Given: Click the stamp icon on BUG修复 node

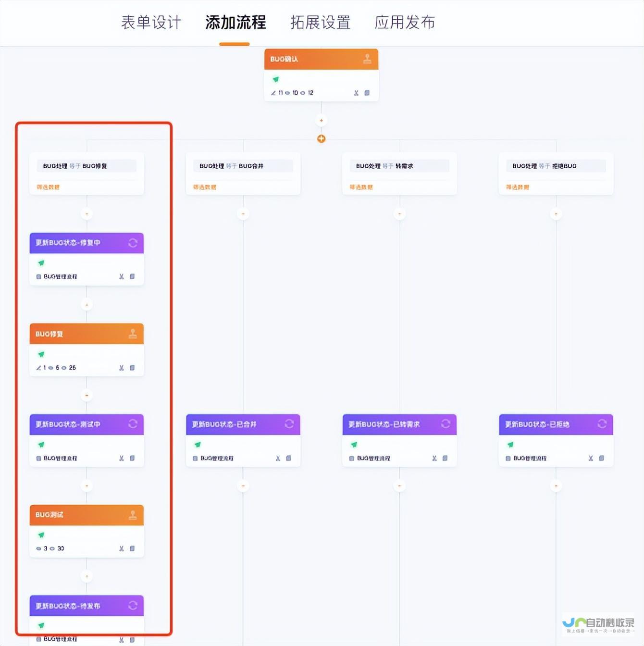Looking at the screenshot, I should [133, 334].
